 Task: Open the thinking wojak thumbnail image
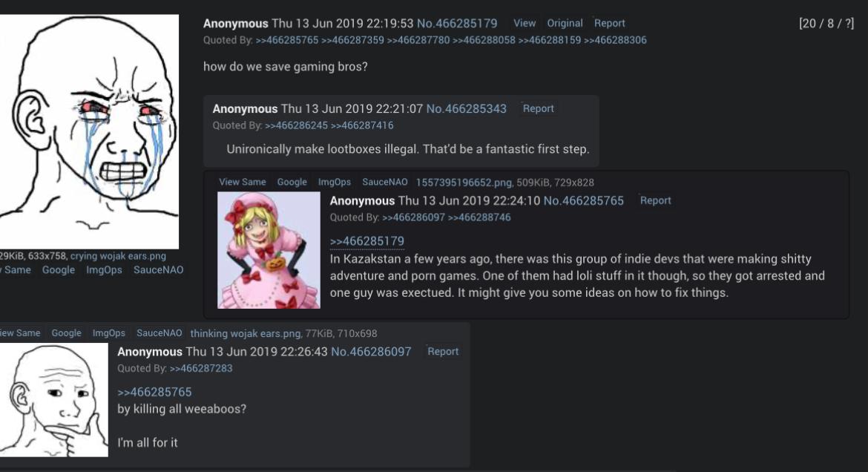tap(53, 400)
